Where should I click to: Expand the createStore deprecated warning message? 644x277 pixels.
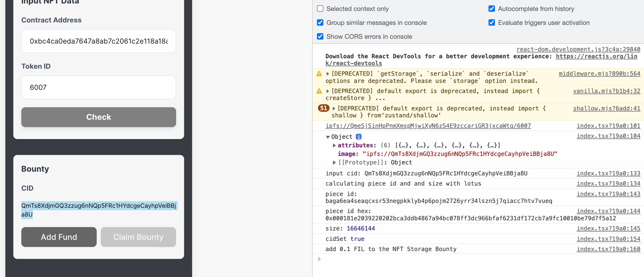point(328,91)
